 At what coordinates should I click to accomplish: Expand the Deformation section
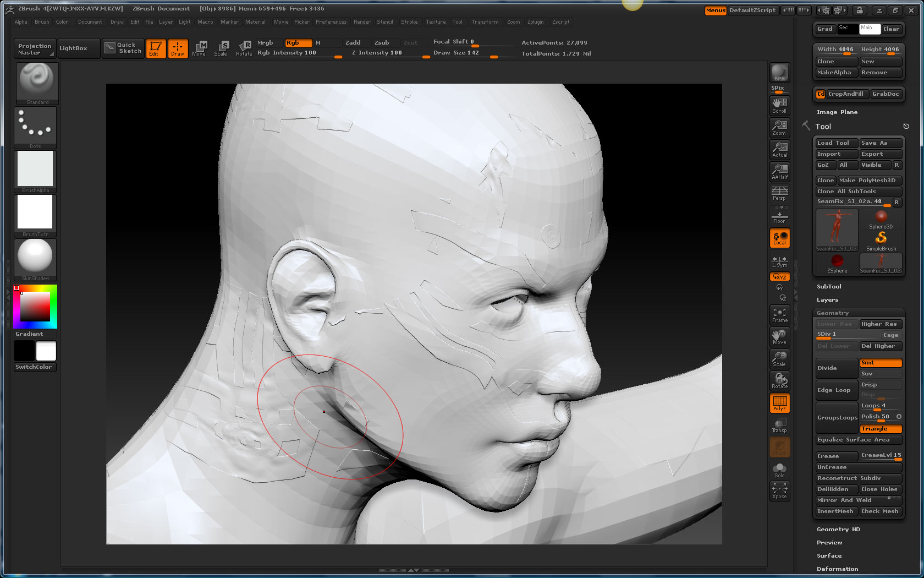coord(837,569)
